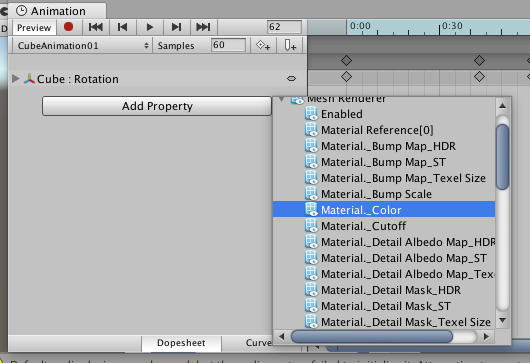Click the icon beside Material Reference[0]
The height and width of the screenshot is (363, 530).
coord(311,130)
